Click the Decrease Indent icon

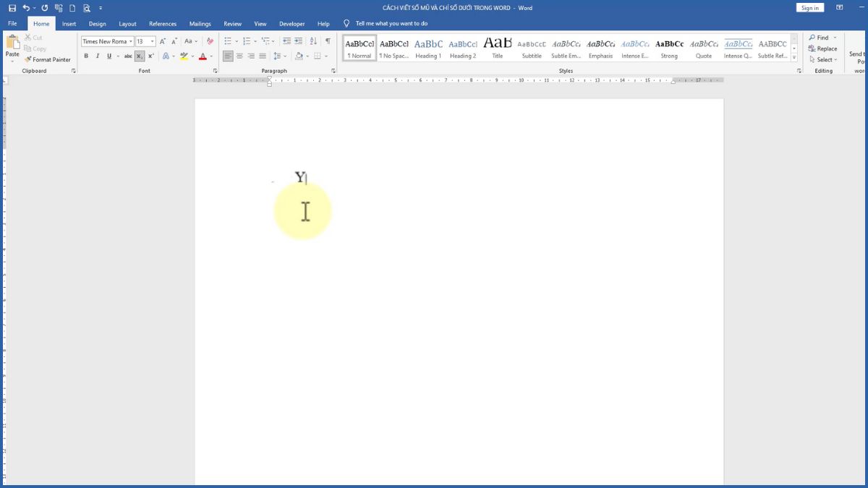pos(287,41)
